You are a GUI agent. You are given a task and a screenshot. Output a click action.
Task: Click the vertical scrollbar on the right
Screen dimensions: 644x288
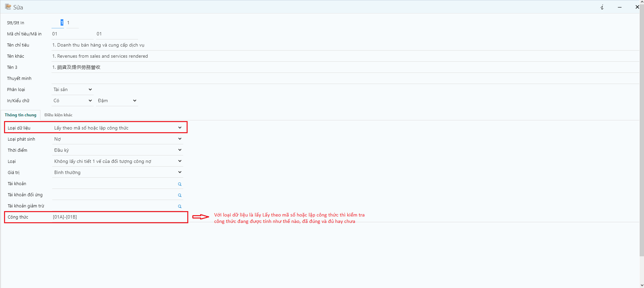pos(641,135)
